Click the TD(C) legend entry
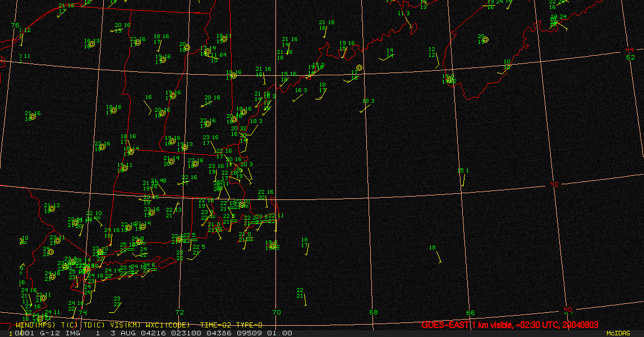The width and height of the screenshot is (644, 337). 94,325
